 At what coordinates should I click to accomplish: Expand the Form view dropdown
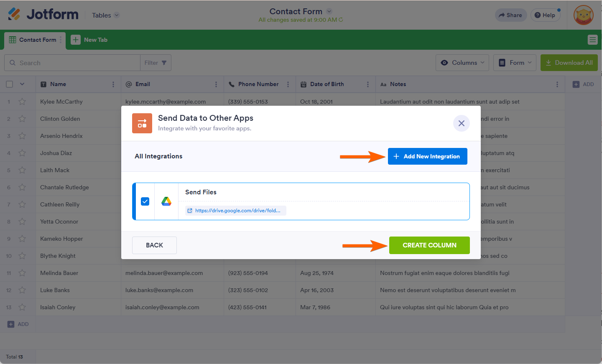(x=515, y=63)
